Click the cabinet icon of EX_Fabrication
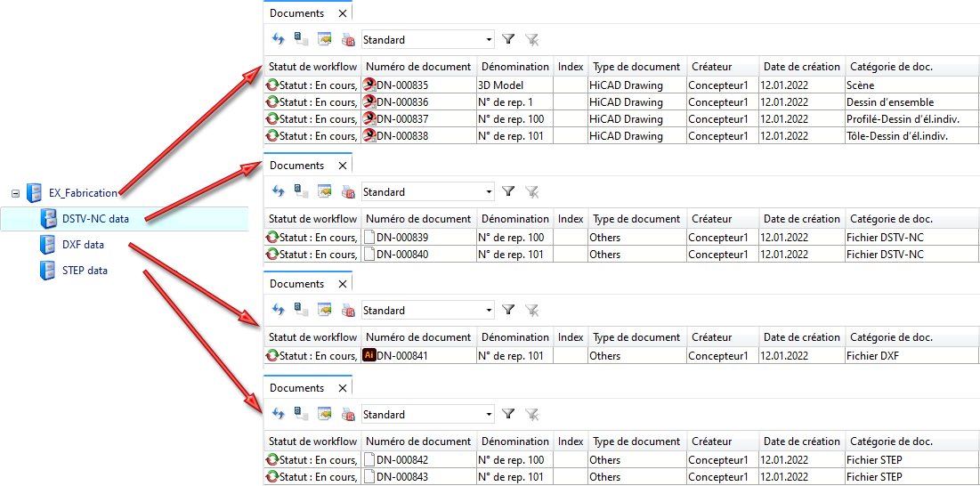The image size is (980, 486). tap(35, 193)
